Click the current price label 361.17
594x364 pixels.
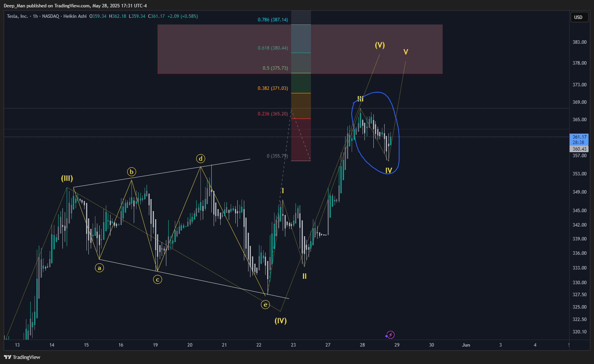click(x=579, y=137)
